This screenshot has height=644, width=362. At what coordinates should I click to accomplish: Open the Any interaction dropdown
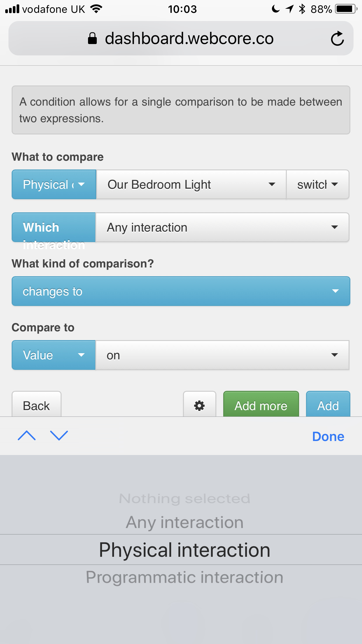[222, 227]
